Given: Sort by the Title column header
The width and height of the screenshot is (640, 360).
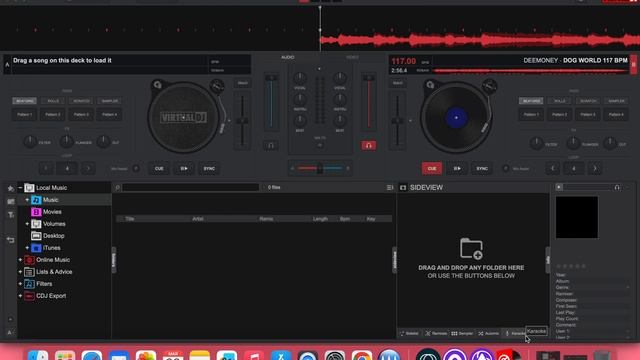Looking at the screenshot, I should coord(130,219).
